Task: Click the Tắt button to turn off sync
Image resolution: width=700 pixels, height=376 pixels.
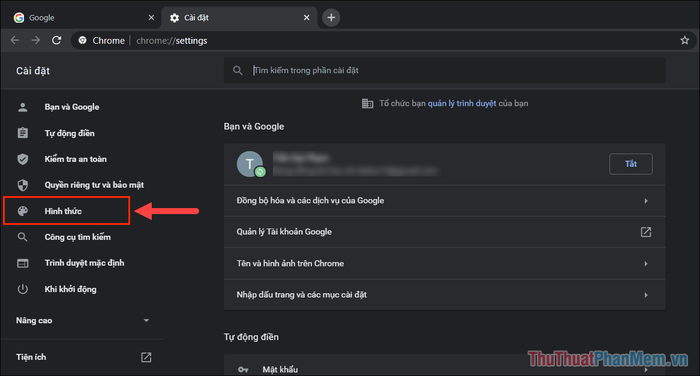Action: click(630, 164)
